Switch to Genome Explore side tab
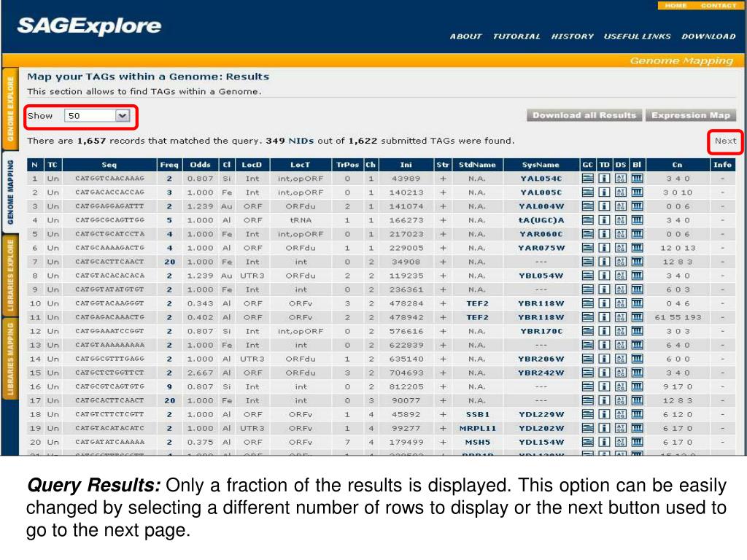Viewport: 747px width, 560px height. (10, 109)
